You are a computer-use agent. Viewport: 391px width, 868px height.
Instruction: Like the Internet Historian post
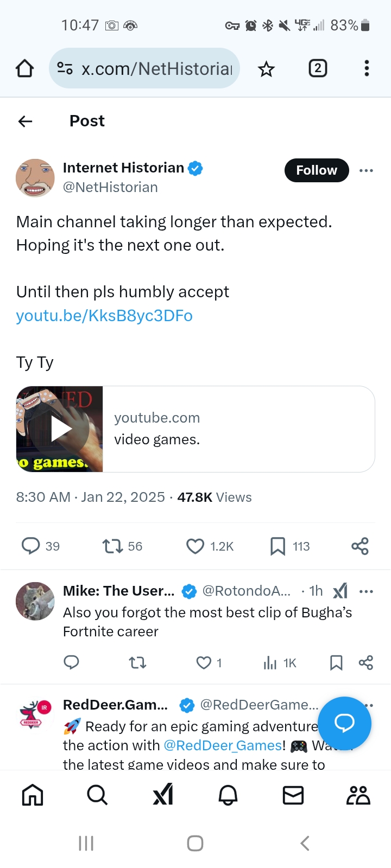pos(195,546)
